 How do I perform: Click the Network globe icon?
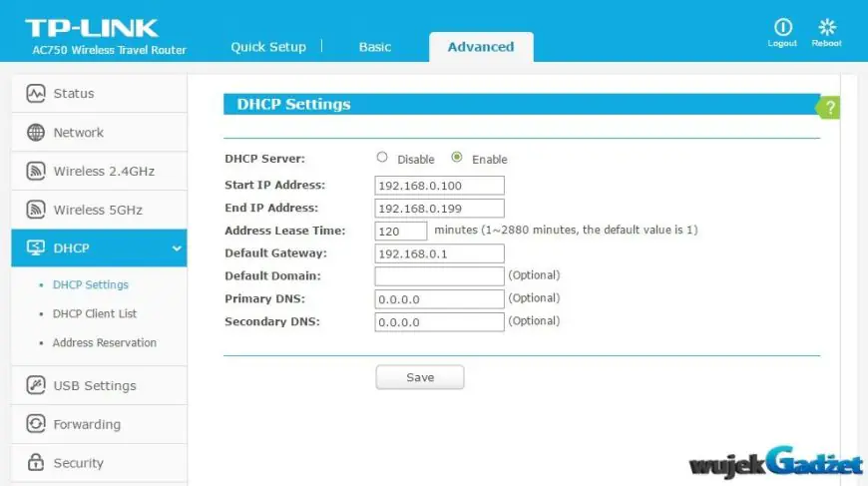(x=36, y=133)
